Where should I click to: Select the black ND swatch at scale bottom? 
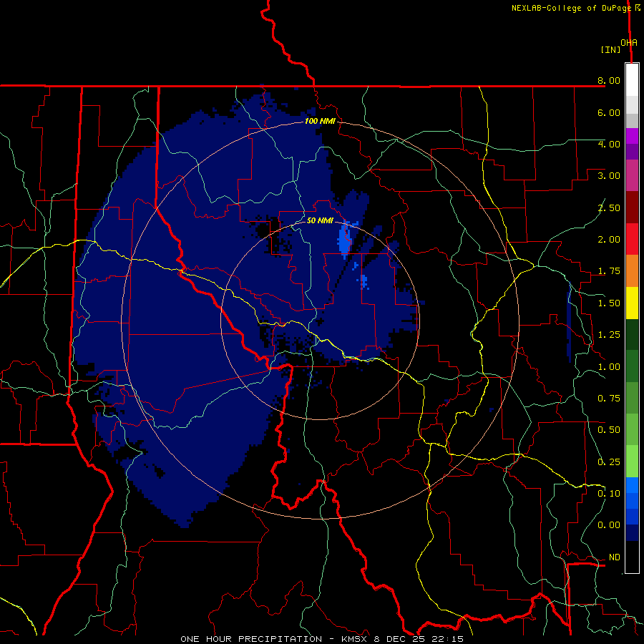(632, 557)
